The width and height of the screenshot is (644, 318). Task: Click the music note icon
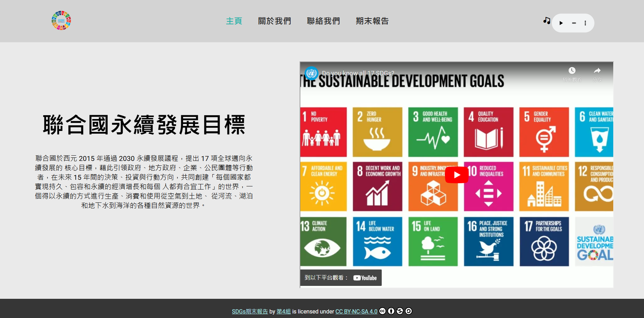coord(547,21)
